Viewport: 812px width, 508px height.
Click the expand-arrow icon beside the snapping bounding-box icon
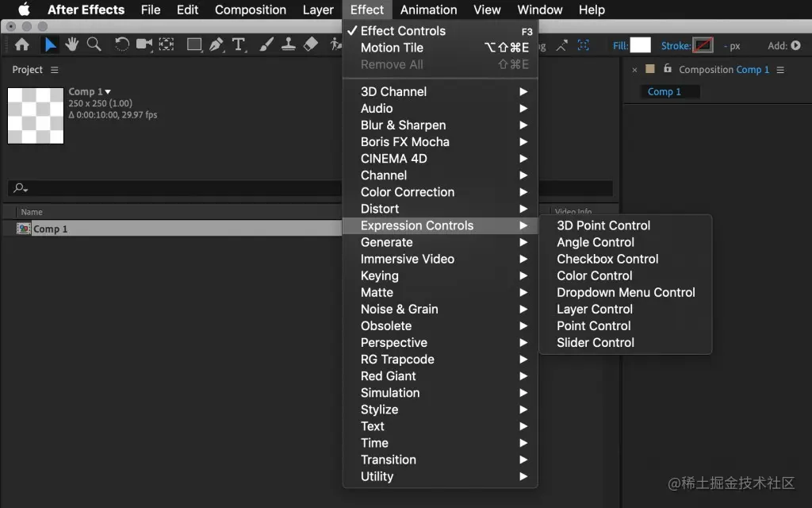561,45
